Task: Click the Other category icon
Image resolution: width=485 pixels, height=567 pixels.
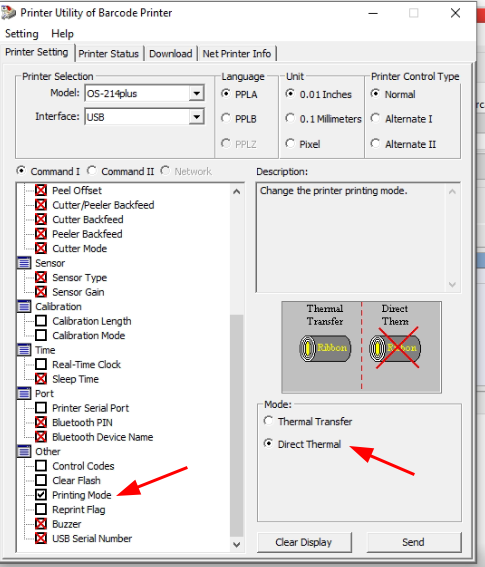Action: point(24,452)
